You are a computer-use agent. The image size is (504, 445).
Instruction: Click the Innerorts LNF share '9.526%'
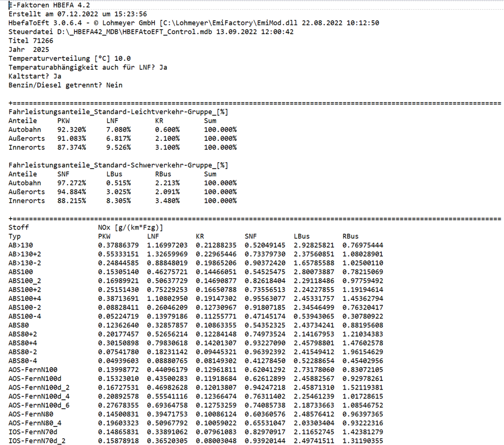pos(118,148)
